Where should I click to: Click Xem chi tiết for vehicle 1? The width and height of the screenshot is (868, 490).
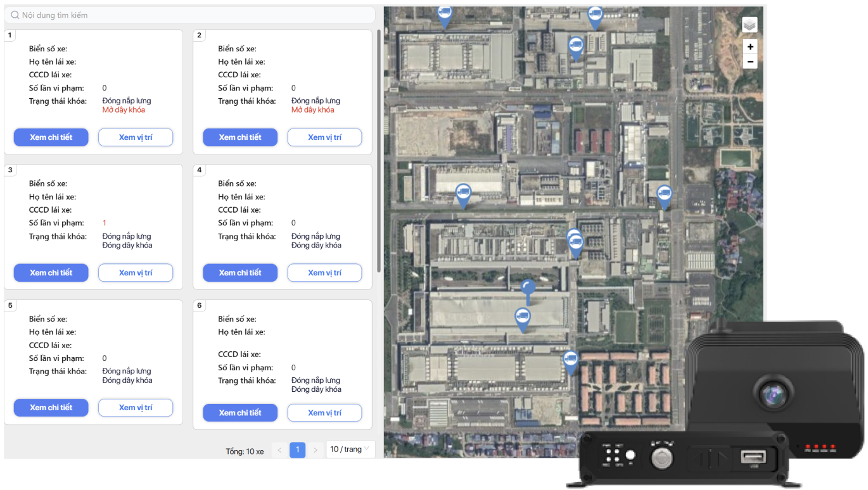[51, 137]
